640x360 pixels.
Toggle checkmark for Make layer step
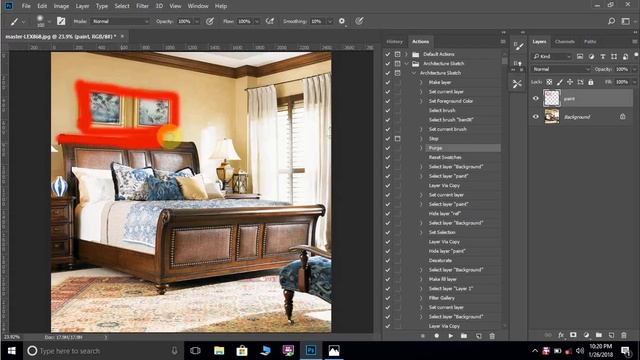coord(387,82)
